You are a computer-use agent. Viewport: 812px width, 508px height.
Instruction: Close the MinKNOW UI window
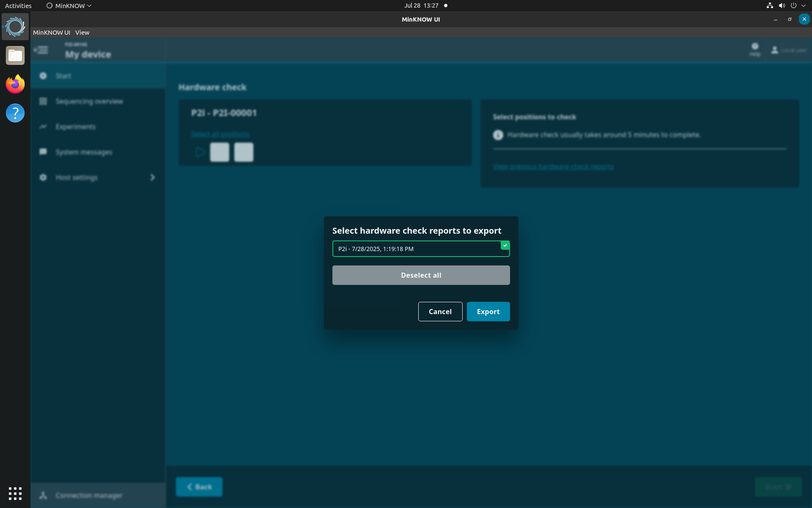[x=804, y=19]
